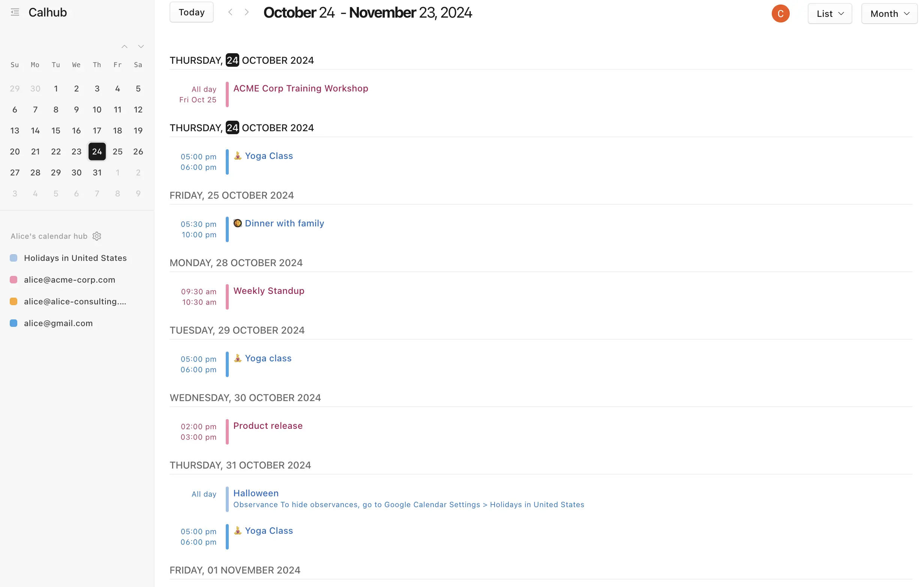Image resolution: width=924 pixels, height=587 pixels.
Task: Open the Month range dropdown
Action: click(x=889, y=13)
